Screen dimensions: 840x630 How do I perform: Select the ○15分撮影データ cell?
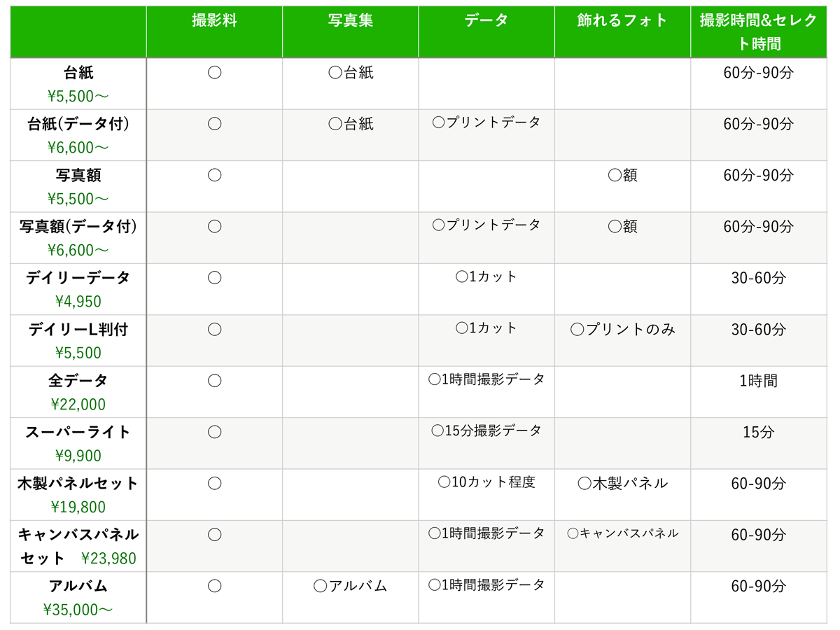pyautogui.click(x=486, y=430)
